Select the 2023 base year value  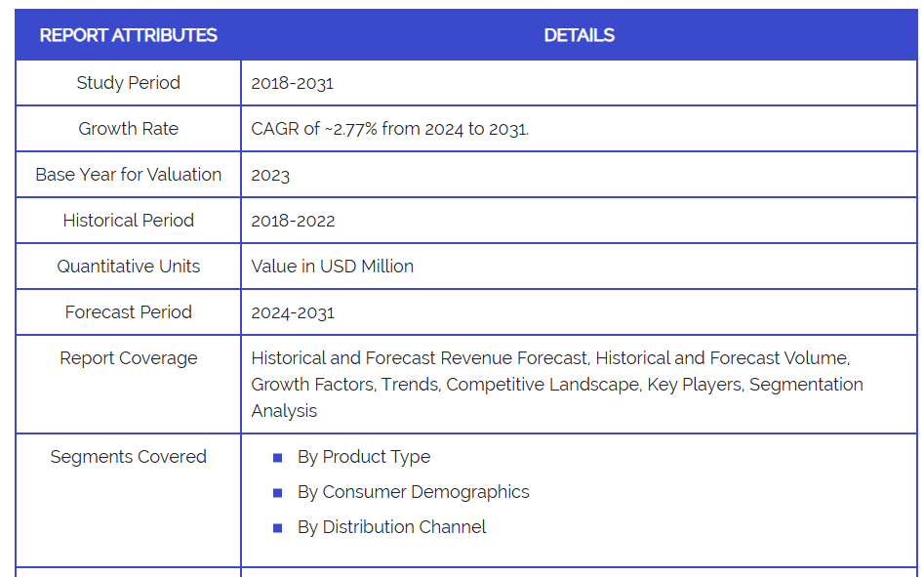click(270, 176)
